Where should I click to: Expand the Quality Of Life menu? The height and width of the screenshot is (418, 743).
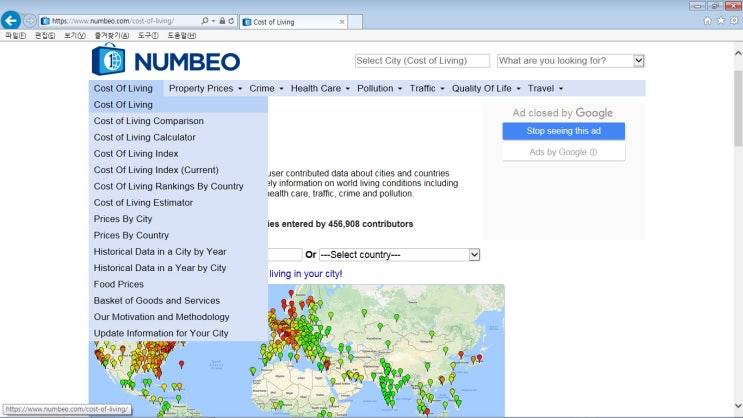coord(486,88)
